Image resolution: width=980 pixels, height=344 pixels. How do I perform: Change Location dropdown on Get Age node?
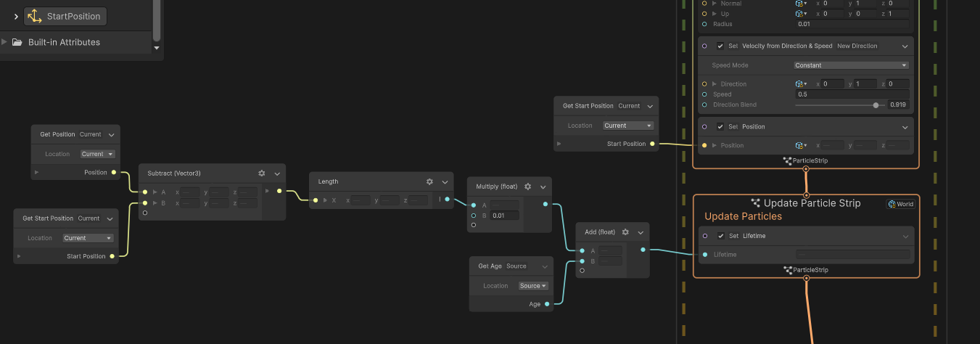click(x=533, y=286)
